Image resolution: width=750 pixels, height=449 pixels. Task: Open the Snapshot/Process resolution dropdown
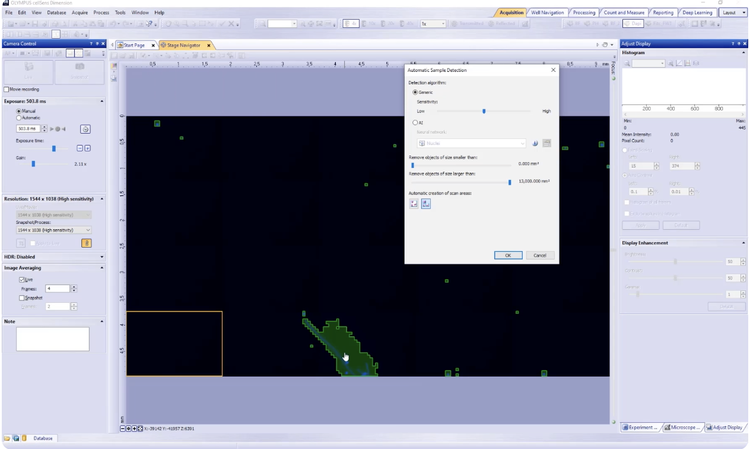tap(54, 230)
